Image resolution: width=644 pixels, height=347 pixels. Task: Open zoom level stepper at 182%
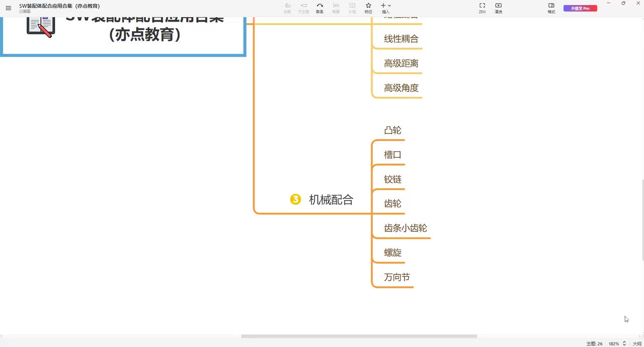pos(624,343)
